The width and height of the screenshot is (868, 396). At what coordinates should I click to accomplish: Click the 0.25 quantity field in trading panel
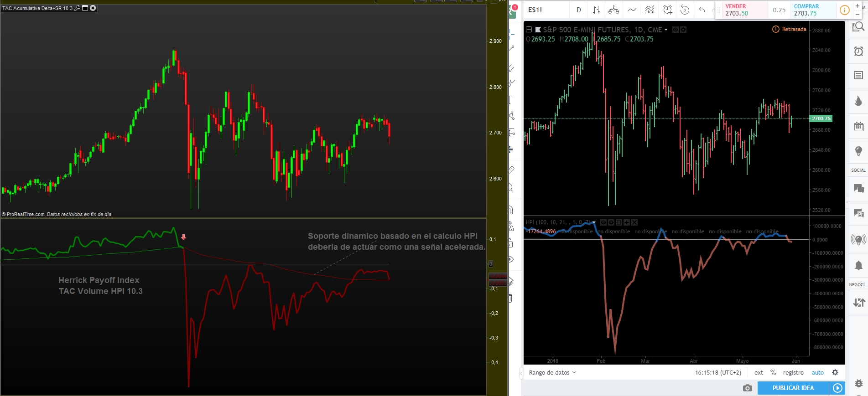(780, 10)
